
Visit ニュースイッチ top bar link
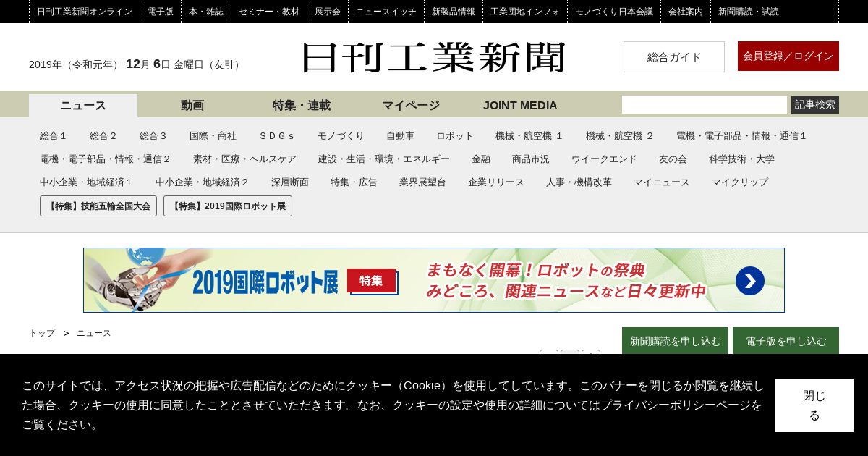coord(386,12)
